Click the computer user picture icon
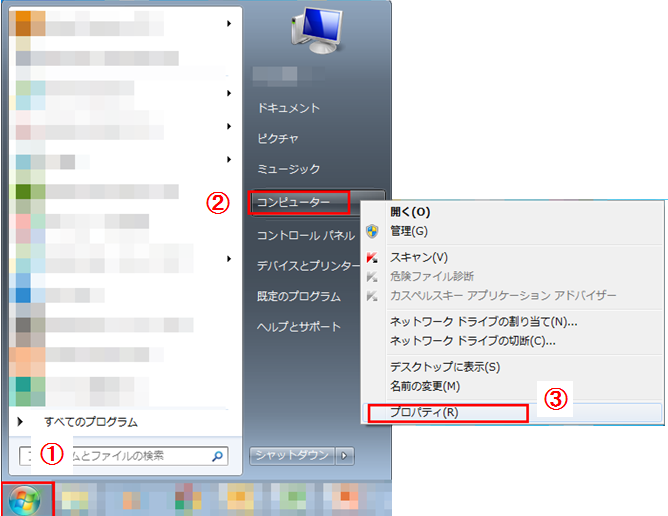Viewport: 668px width, 516px height. (x=314, y=32)
